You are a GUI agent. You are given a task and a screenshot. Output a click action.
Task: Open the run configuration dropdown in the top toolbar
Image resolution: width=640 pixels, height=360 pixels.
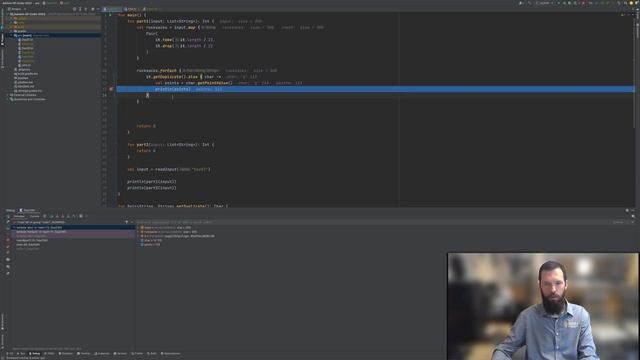point(544,3)
